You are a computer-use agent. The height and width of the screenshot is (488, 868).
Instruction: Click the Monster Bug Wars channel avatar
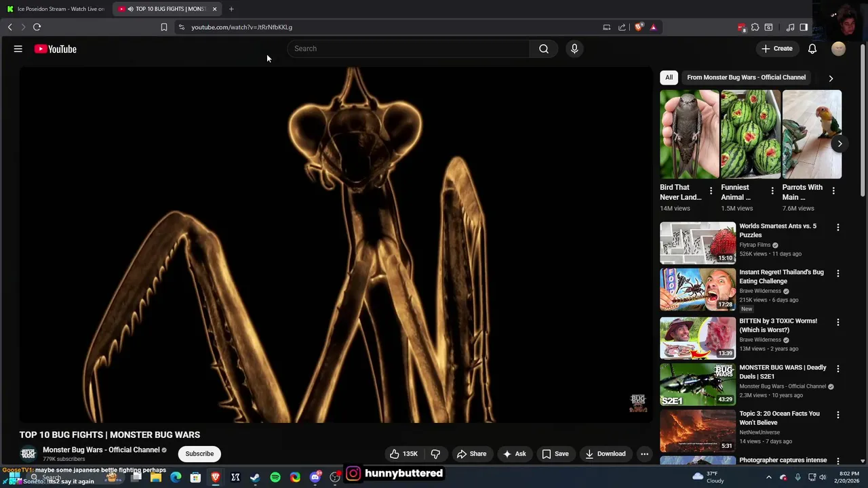pos(28,453)
